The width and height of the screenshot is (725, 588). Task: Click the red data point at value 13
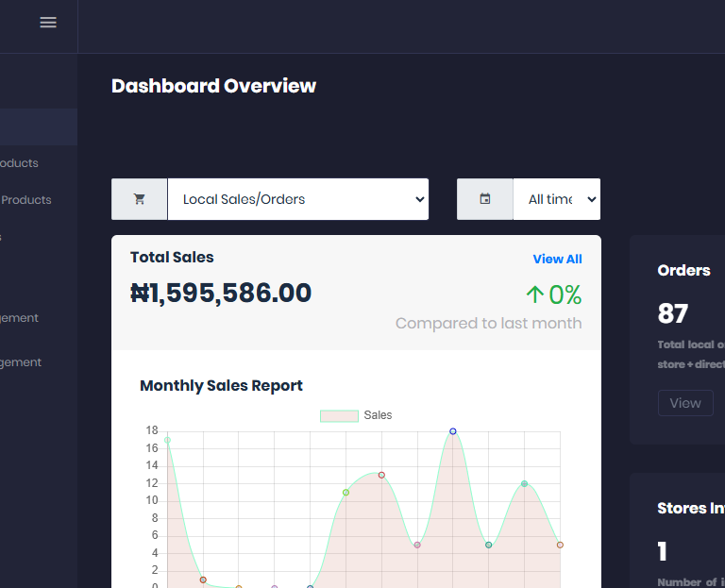[381, 475]
